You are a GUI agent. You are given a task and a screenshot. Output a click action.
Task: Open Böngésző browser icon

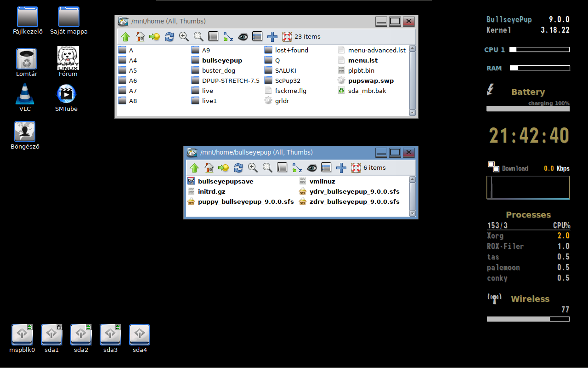click(25, 132)
